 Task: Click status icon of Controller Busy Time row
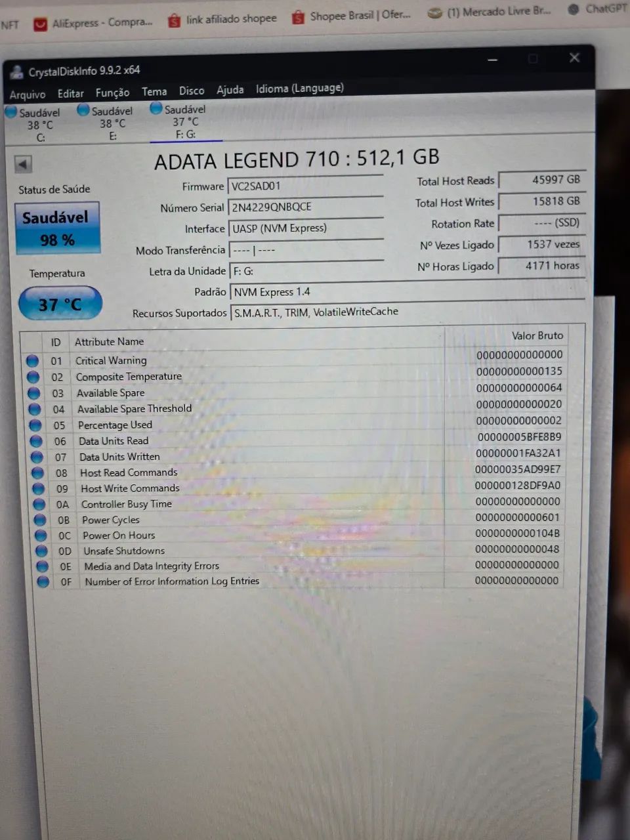(x=39, y=504)
